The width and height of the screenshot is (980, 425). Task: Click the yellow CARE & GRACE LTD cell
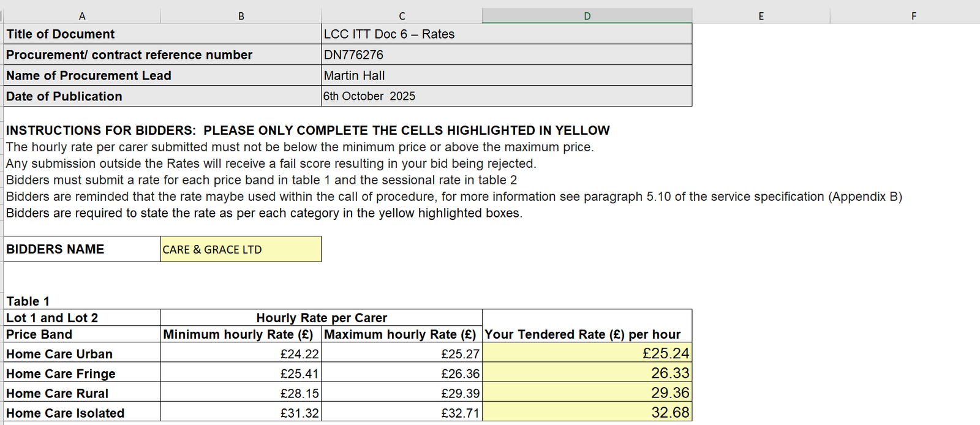pos(241,249)
